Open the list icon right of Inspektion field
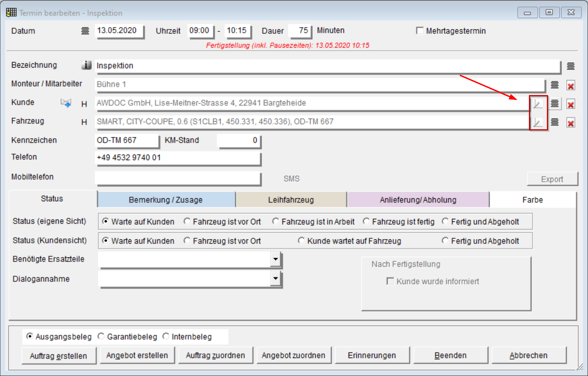Viewport: 588px width, 376px height. [570, 66]
